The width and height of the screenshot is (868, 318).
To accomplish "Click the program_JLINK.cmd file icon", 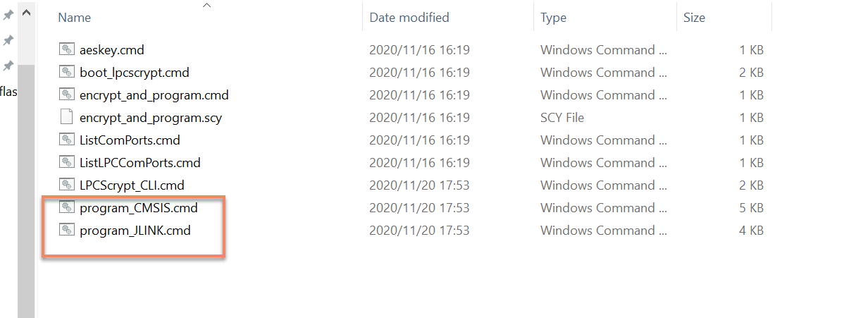I will (67, 231).
